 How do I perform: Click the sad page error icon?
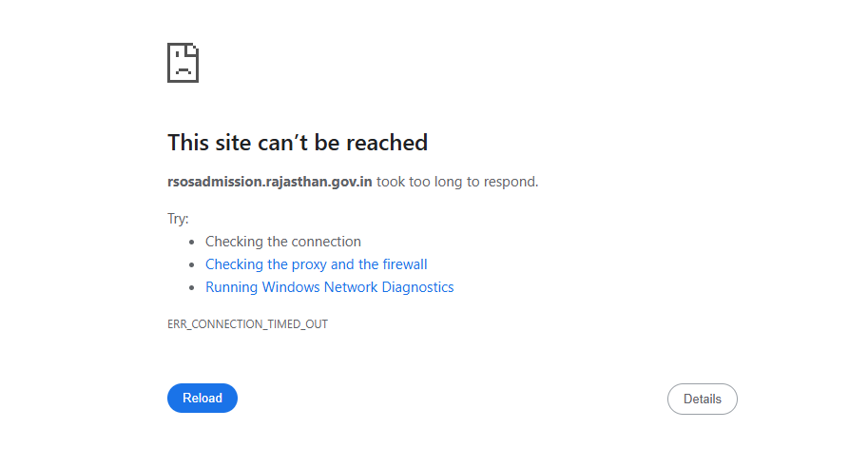(183, 63)
